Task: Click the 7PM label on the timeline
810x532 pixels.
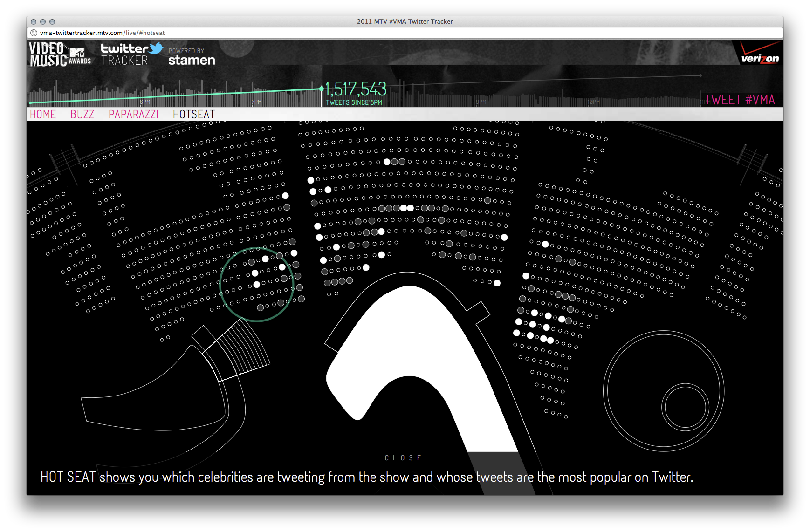Action: [256, 102]
